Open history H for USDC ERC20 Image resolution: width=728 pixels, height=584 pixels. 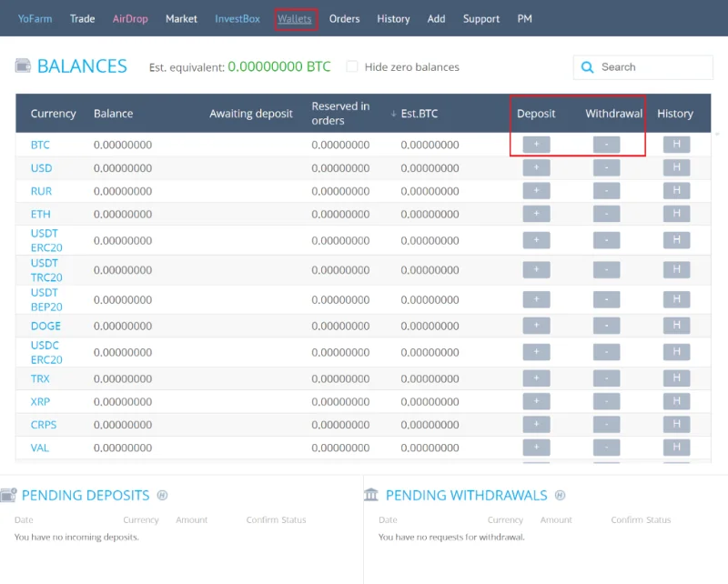[676, 352]
